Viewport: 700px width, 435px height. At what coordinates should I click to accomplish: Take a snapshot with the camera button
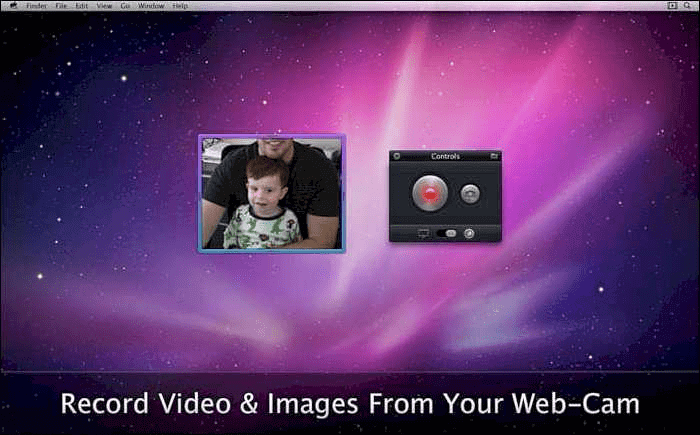click(470, 194)
